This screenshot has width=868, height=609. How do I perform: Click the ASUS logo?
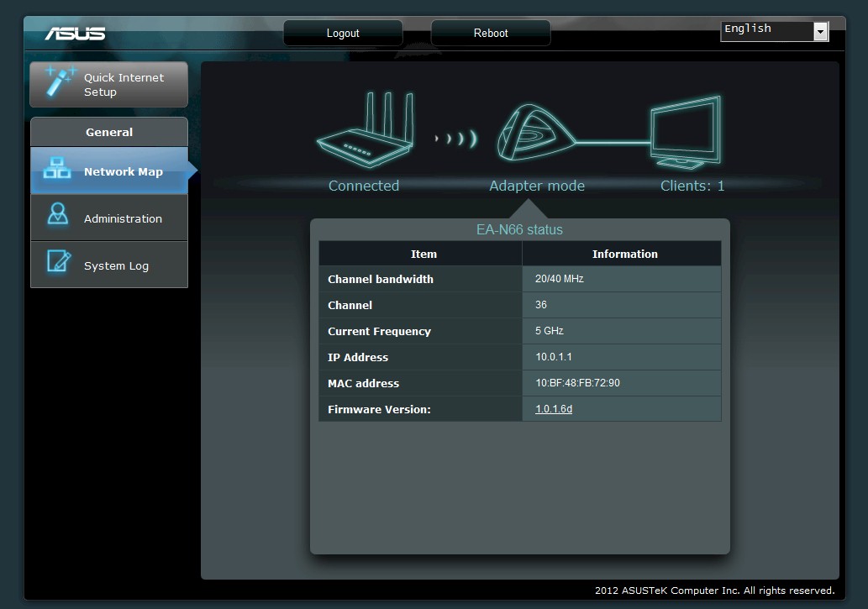coord(76,34)
